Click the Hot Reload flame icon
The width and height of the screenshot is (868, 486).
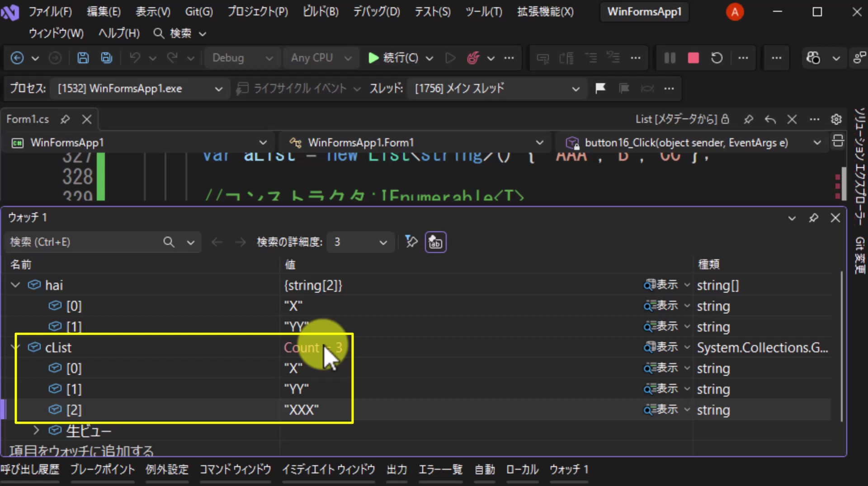(x=473, y=58)
